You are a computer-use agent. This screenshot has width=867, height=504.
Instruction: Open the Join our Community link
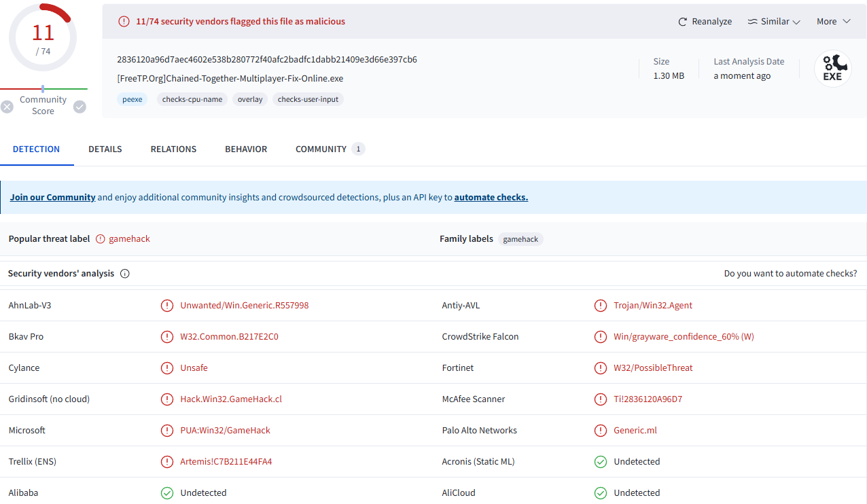[x=52, y=198]
